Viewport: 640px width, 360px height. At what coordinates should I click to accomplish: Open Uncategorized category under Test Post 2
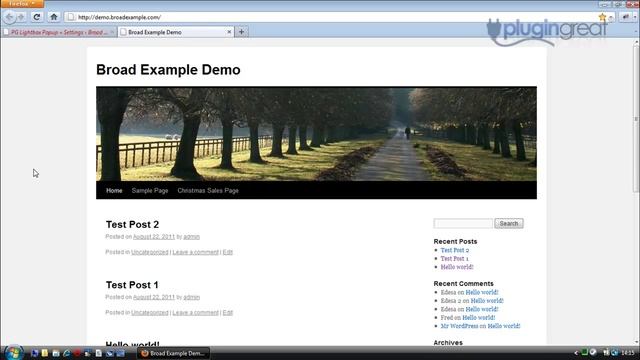150,252
